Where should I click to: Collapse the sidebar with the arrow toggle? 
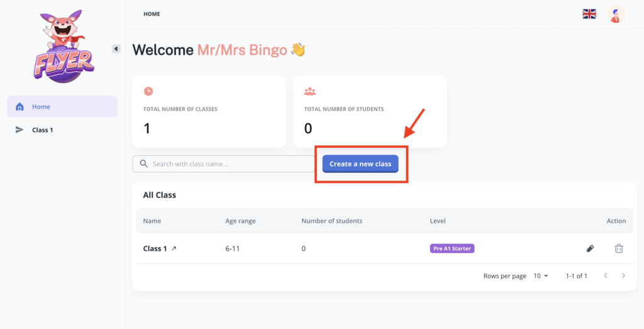tap(116, 48)
